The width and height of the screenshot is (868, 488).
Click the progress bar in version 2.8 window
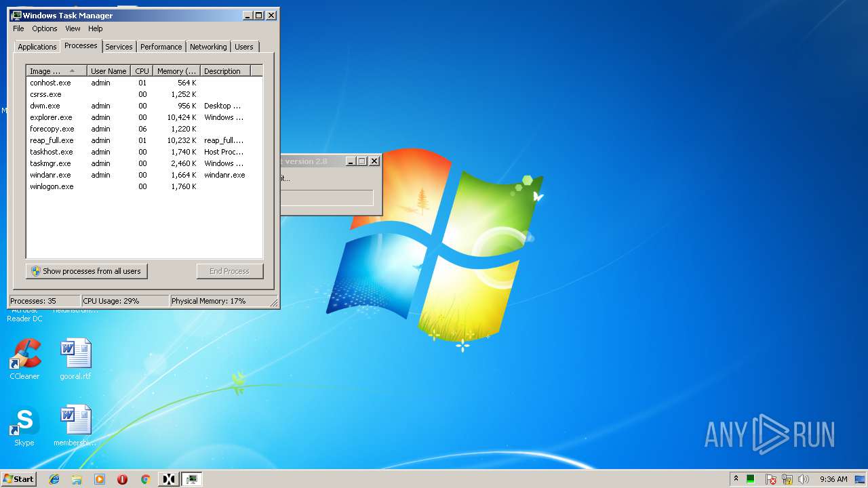(x=327, y=198)
